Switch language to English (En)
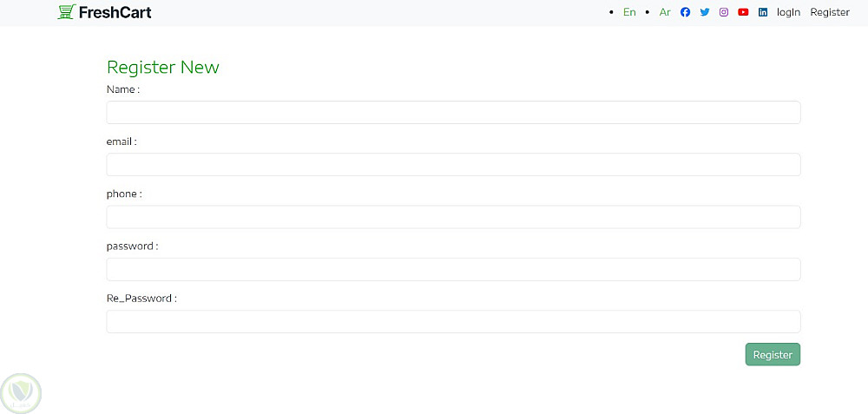This screenshot has height=414, width=868. (x=629, y=12)
